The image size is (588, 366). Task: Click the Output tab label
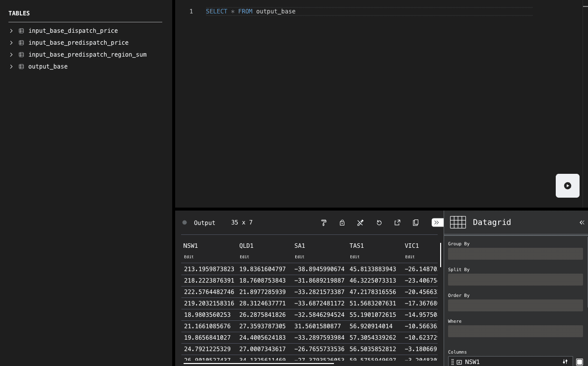coord(204,222)
